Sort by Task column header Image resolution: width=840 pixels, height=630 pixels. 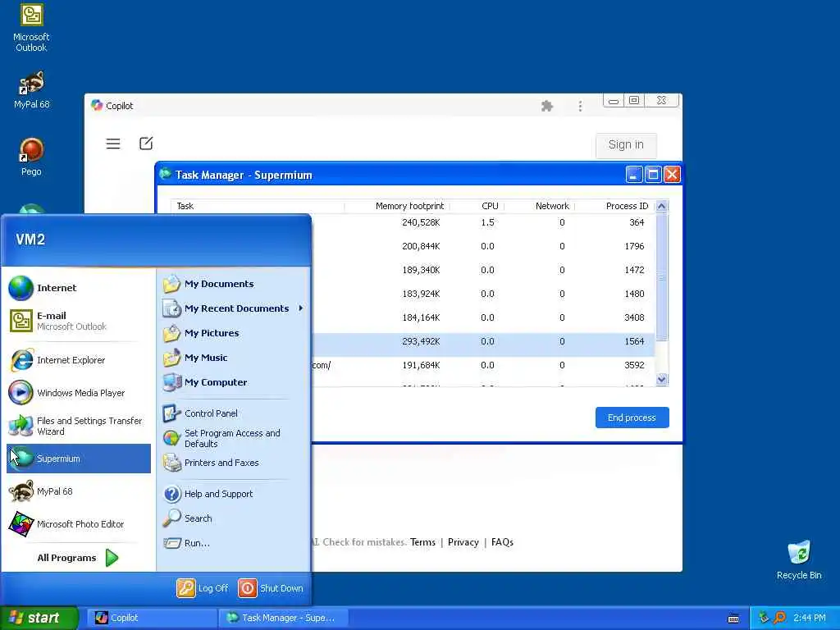point(258,206)
